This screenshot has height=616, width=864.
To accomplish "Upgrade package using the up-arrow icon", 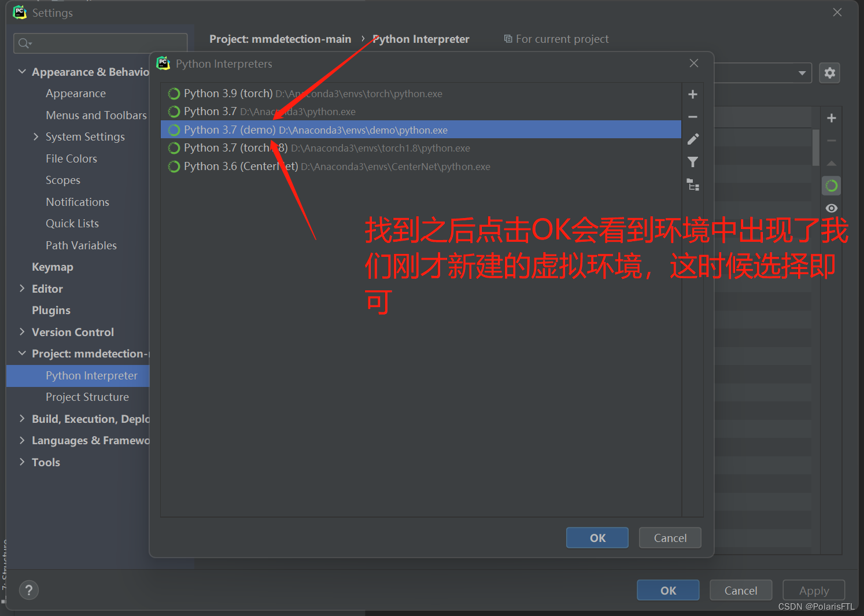I will (x=831, y=163).
